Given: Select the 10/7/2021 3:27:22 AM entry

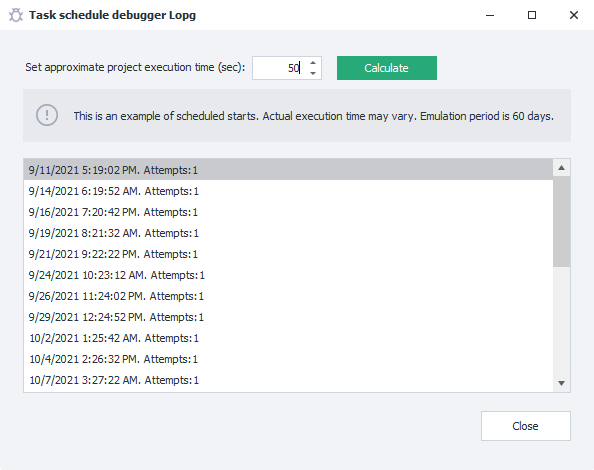Looking at the screenshot, I should click(x=288, y=380).
